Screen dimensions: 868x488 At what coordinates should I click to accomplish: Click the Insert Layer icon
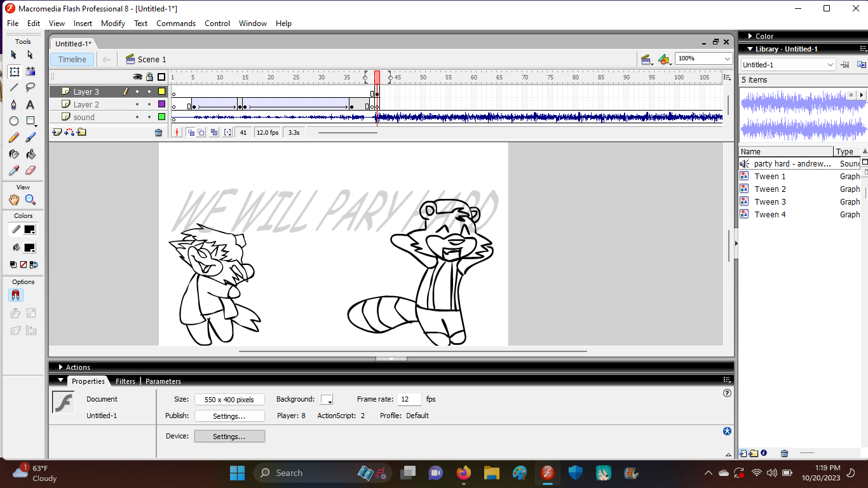pyautogui.click(x=57, y=132)
